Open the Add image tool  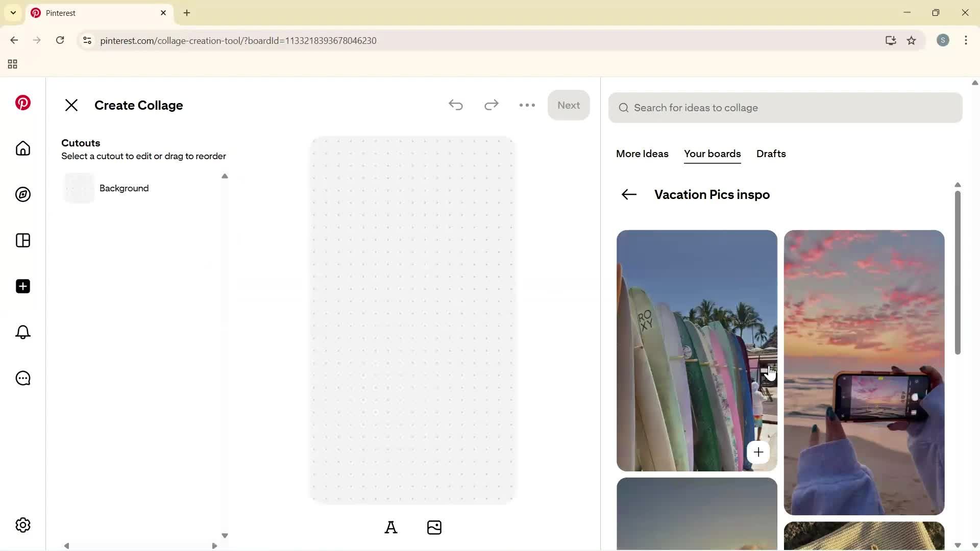(434, 527)
